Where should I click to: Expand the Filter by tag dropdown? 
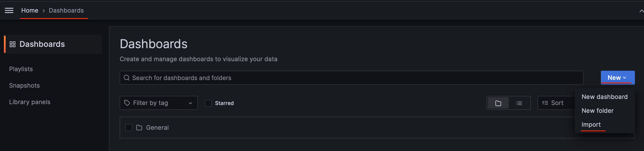coord(190,103)
